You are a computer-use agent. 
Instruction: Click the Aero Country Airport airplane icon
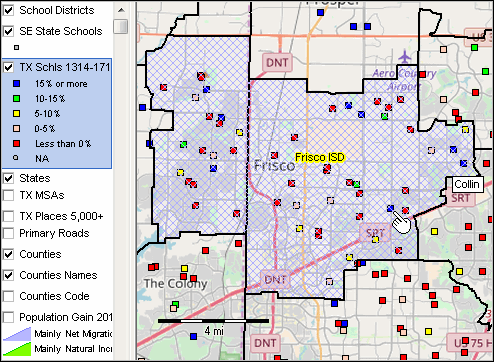tap(404, 56)
